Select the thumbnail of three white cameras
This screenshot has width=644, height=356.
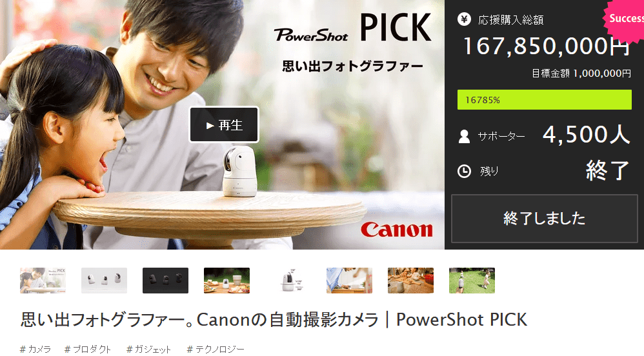(104, 281)
